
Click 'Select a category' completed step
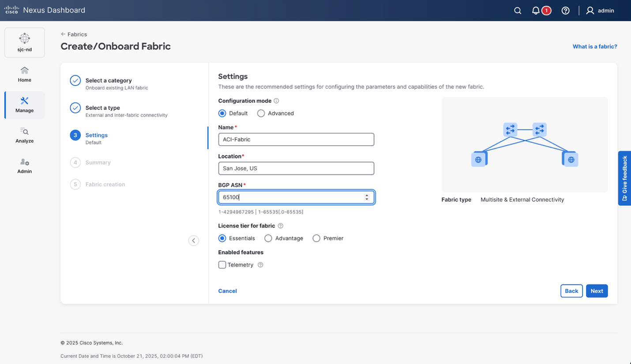tap(109, 80)
